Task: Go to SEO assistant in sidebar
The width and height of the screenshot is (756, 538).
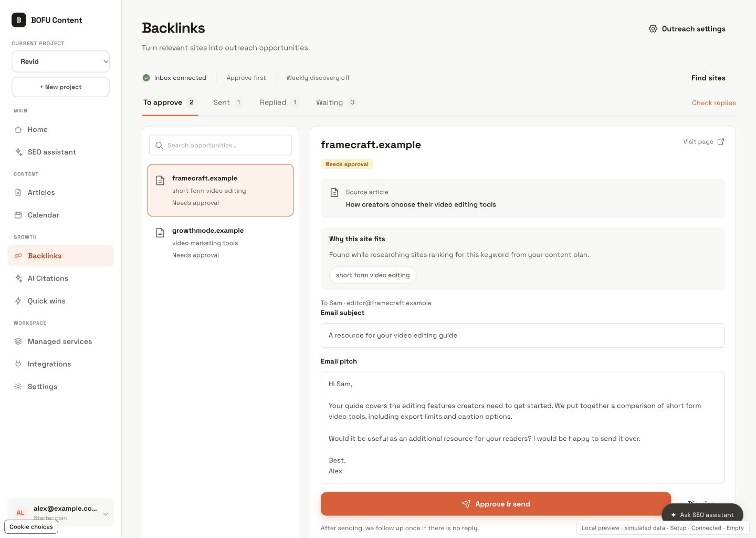Action: [x=60, y=152]
